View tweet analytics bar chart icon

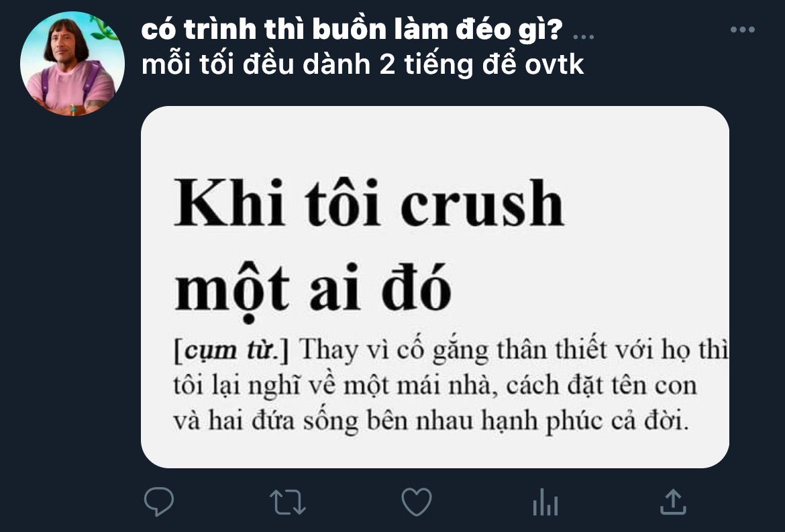pyautogui.click(x=545, y=502)
